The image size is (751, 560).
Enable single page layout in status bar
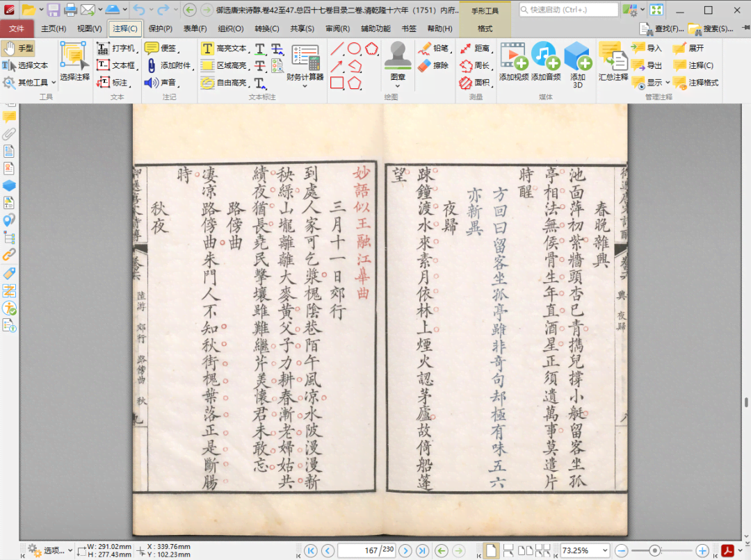click(492, 550)
